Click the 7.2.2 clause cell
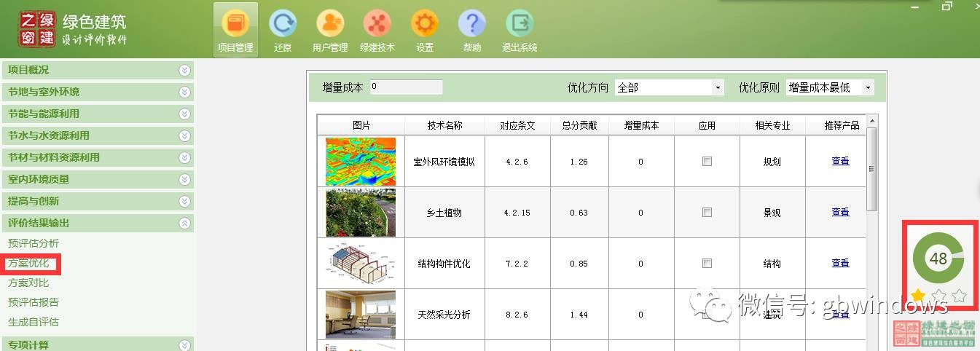 tap(517, 264)
